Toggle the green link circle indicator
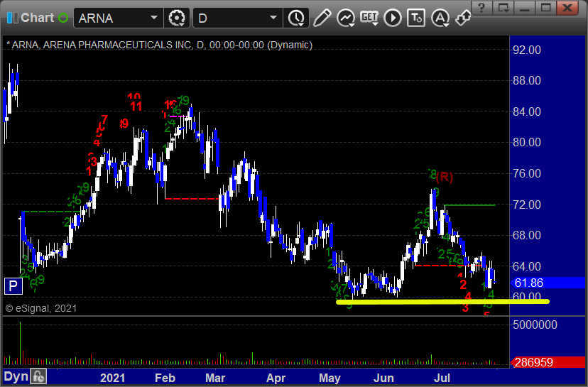 [64, 18]
